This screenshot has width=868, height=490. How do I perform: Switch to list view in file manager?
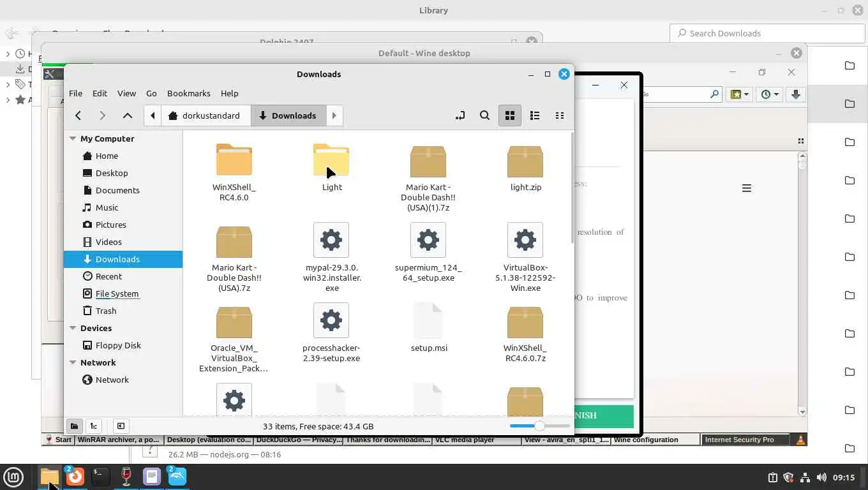click(535, 115)
